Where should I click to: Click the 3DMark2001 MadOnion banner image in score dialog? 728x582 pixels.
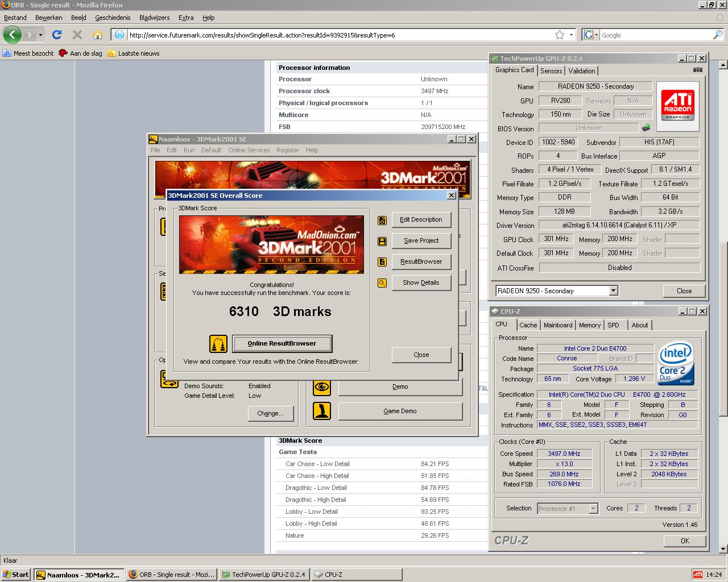click(271, 244)
